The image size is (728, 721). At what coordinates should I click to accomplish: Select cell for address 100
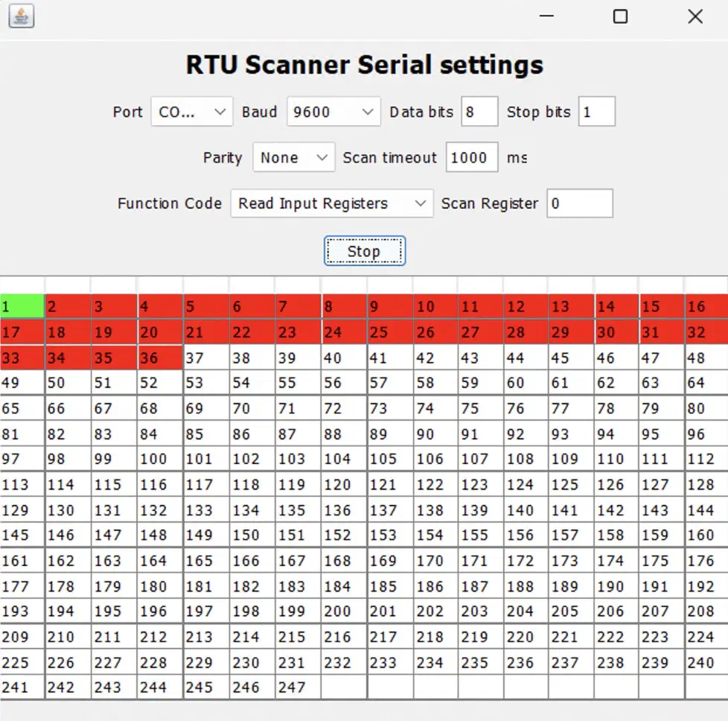pyautogui.click(x=160, y=459)
